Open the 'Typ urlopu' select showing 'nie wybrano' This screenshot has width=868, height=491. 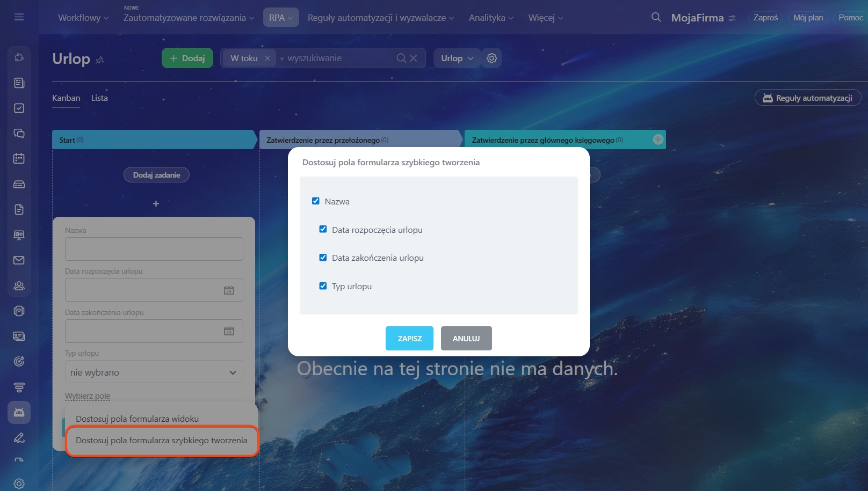(154, 372)
